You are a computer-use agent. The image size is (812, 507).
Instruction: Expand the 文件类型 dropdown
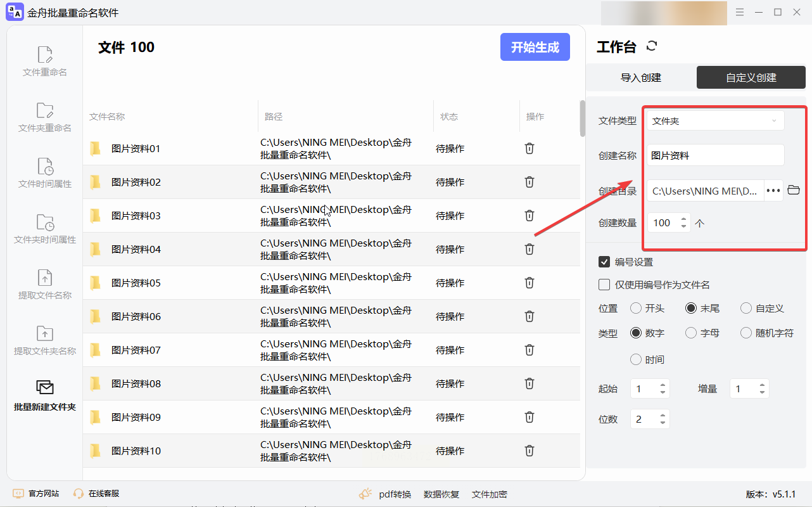click(x=714, y=120)
